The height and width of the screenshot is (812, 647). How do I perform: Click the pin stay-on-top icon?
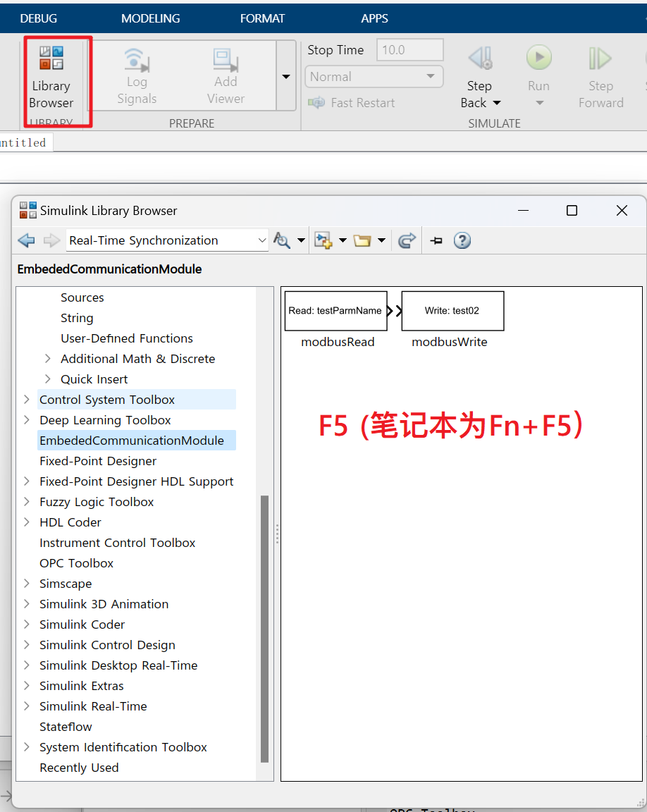tap(436, 240)
